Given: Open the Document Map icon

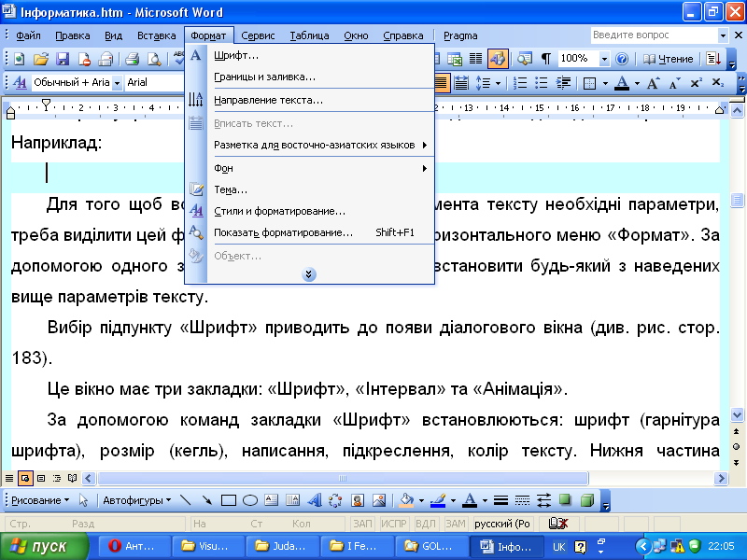Looking at the screenshot, I should (x=525, y=59).
